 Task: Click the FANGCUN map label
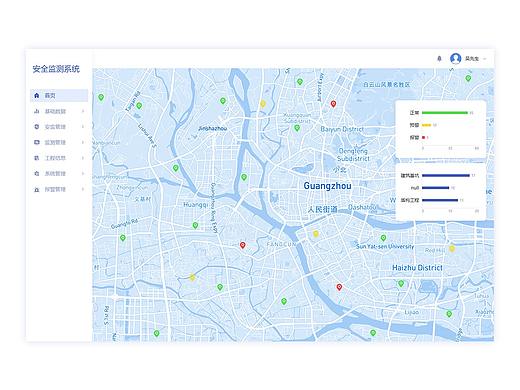281,244
